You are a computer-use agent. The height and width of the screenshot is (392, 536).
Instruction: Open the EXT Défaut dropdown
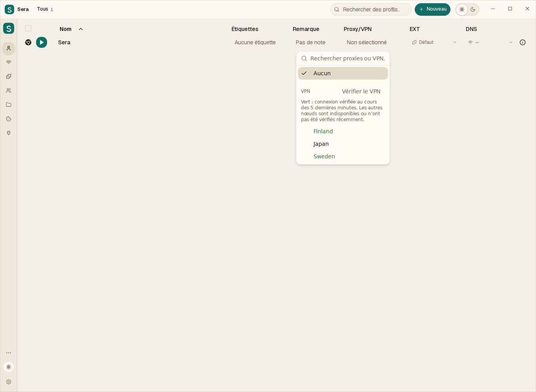click(434, 42)
